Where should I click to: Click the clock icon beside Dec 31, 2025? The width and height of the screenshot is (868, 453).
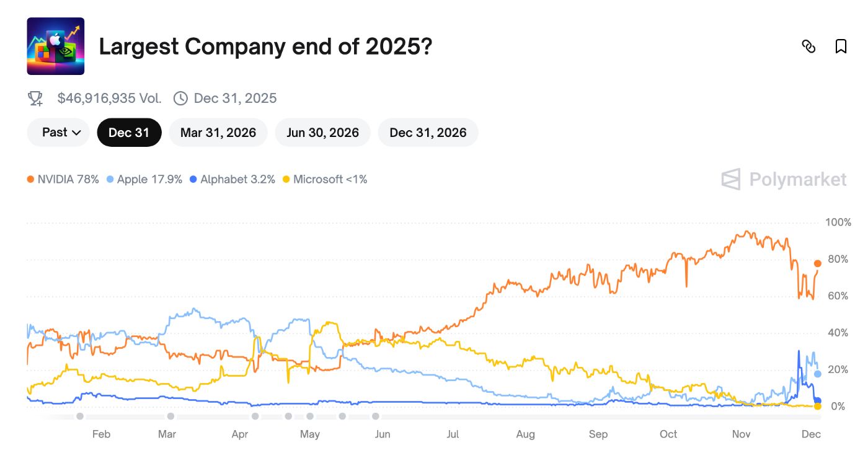[180, 97]
